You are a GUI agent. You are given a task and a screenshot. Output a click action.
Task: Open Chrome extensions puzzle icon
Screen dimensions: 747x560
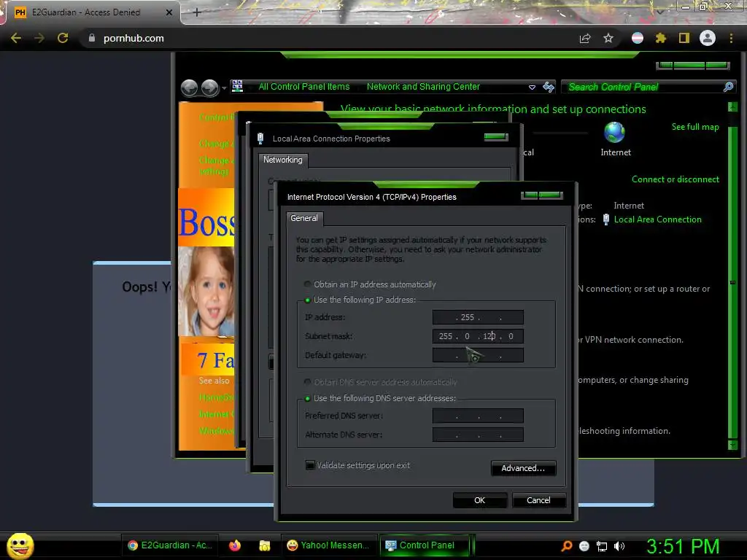(x=660, y=38)
